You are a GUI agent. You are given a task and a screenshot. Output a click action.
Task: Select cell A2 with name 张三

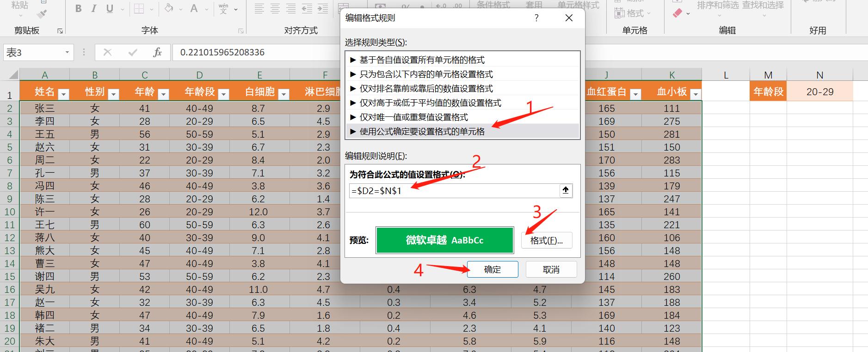click(x=44, y=108)
